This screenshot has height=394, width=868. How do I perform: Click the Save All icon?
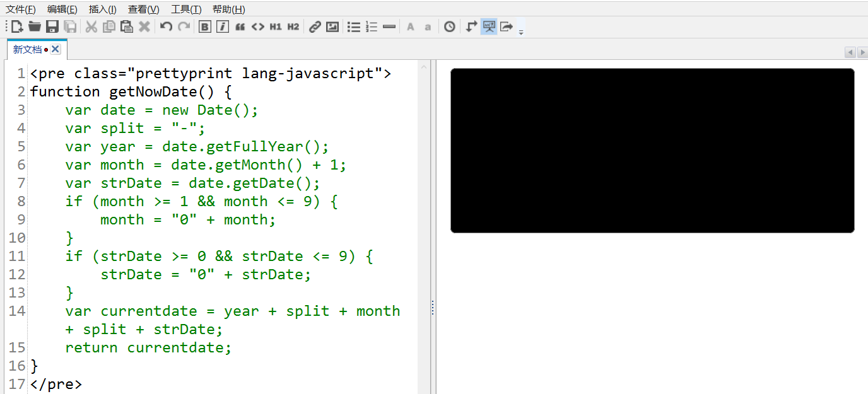(x=70, y=26)
